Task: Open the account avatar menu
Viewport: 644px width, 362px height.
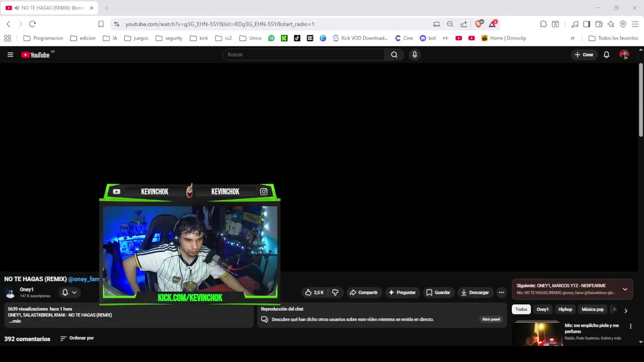Action: 624,54
